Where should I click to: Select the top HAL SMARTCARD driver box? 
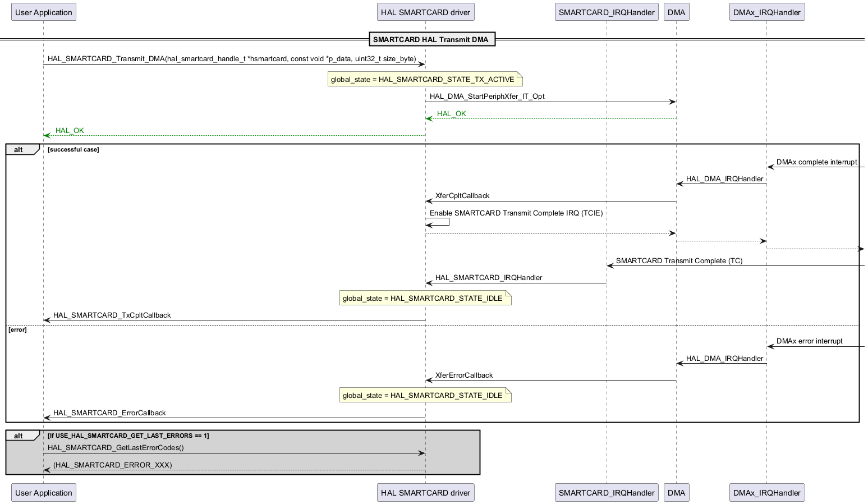pyautogui.click(x=425, y=12)
